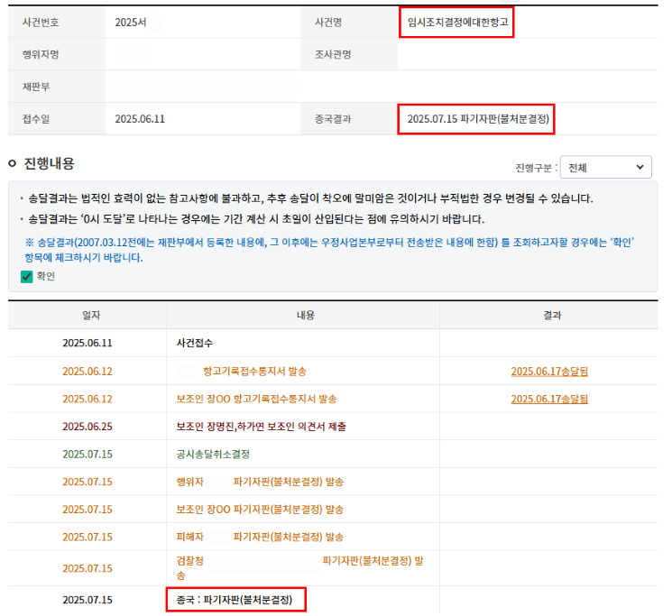Click 행위자 파기자판(불처분결정) 발송 entry
Screen dimensions: 672x616
click(260, 482)
